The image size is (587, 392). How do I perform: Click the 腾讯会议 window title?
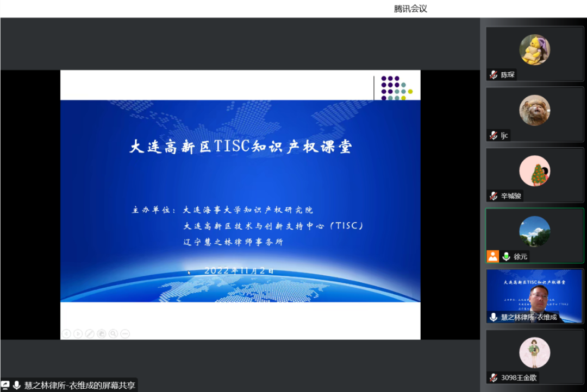[x=410, y=9]
